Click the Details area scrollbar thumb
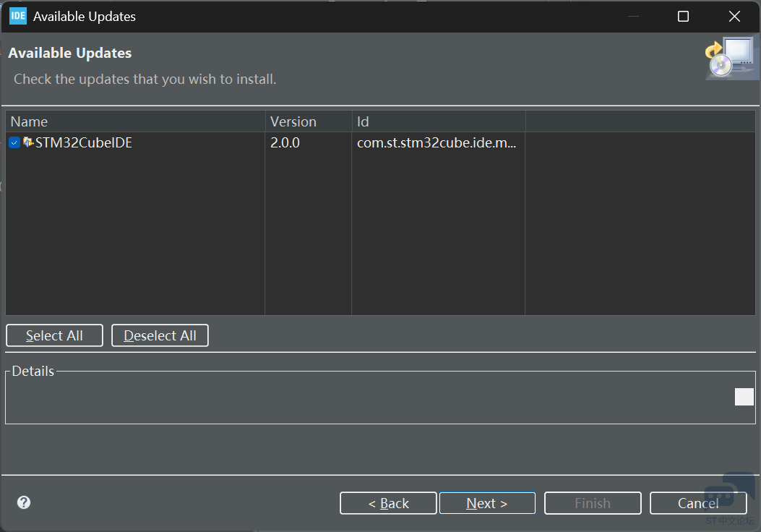Image resolution: width=761 pixels, height=532 pixels. click(x=744, y=397)
